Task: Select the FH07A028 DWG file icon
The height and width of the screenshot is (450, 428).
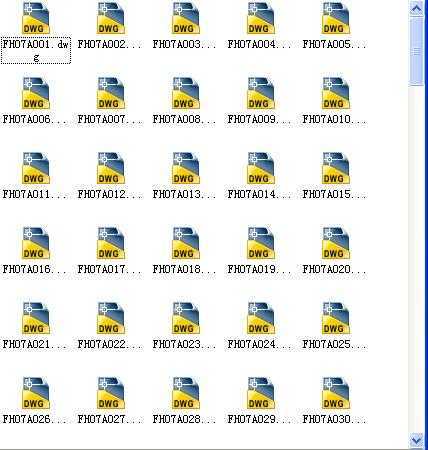Action: click(186, 393)
